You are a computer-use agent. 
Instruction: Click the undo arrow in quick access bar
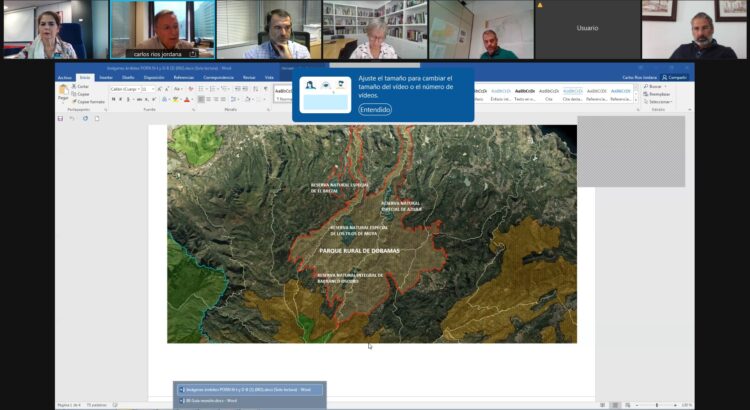72,118
